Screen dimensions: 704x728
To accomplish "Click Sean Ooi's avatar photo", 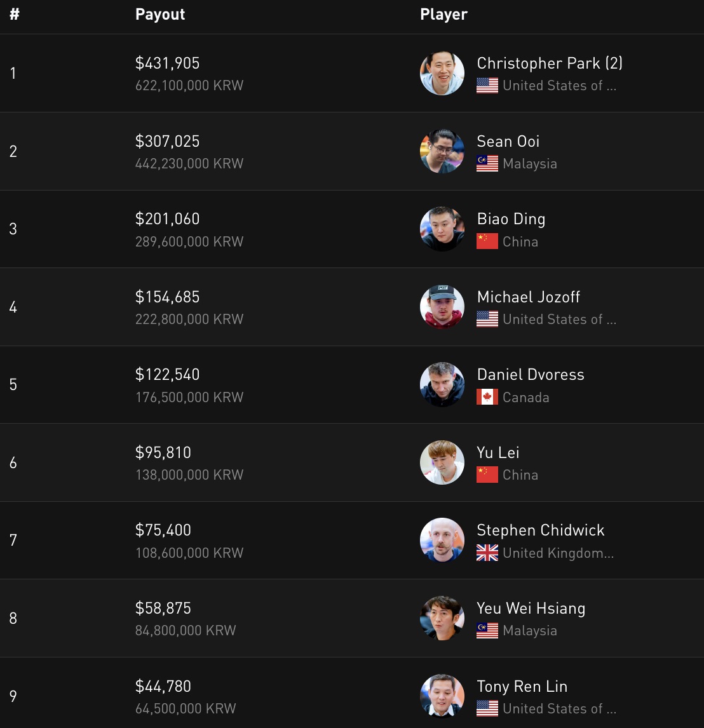I will tap(442, 151).
